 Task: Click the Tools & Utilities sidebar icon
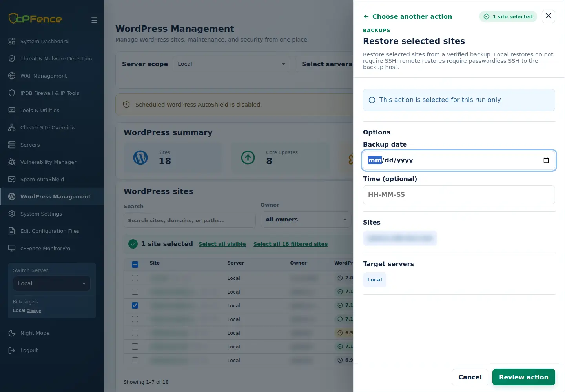(x=12, y=110)
